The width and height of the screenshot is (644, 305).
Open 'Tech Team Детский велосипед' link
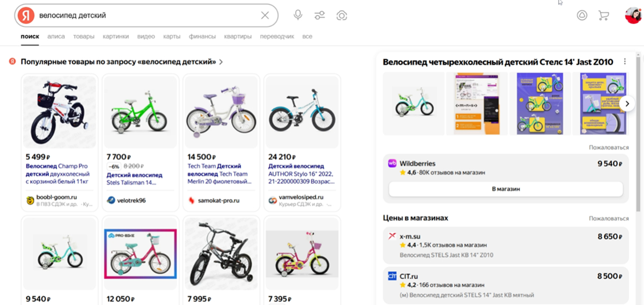point(219,174)
